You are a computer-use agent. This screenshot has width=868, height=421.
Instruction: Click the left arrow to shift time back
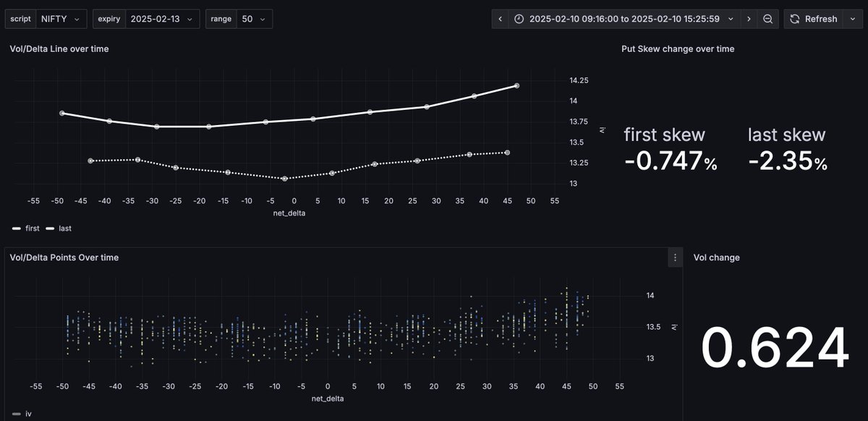500,18
